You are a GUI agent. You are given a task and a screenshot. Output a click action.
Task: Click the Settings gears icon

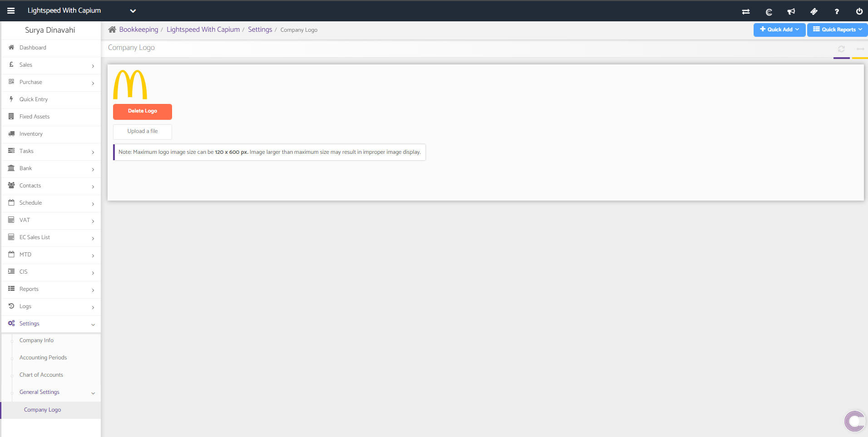tap(11, 323)
